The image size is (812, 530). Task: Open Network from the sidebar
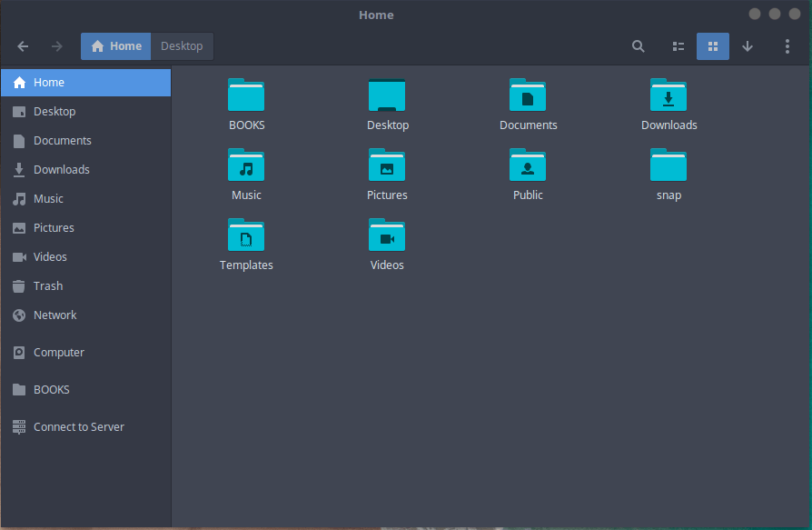coord(54,315)
